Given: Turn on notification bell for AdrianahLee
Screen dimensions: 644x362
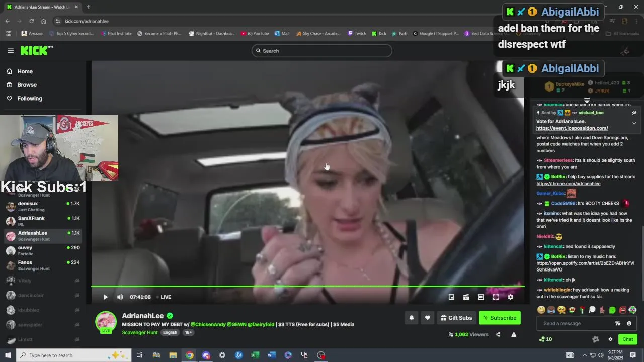Looking at the screenshot, I should [x=411, y=318].
